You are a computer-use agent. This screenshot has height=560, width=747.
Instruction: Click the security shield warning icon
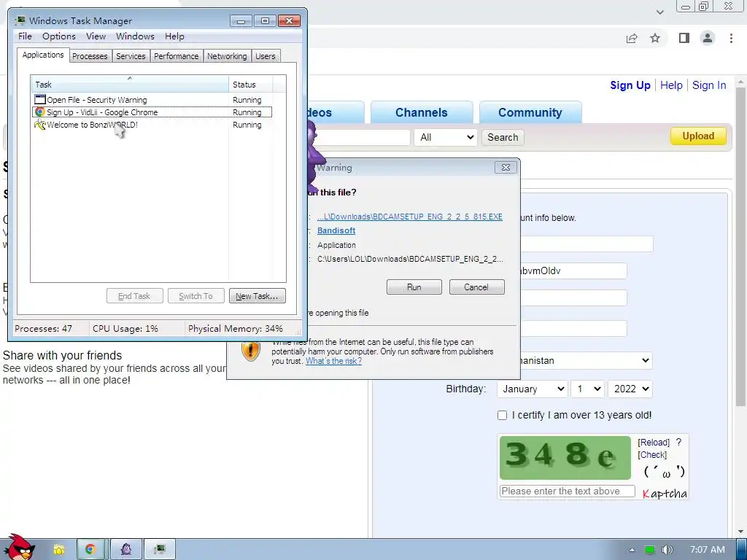[251, 351]
